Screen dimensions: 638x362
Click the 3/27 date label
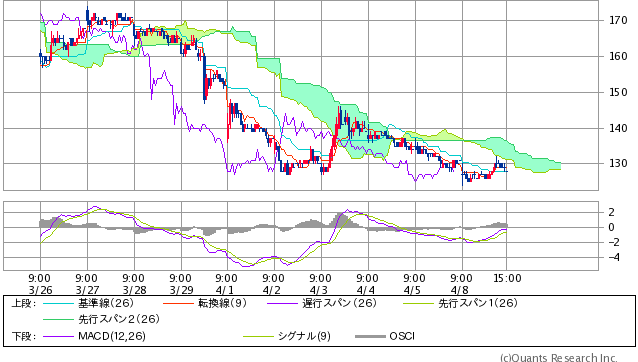click(87, 290)
